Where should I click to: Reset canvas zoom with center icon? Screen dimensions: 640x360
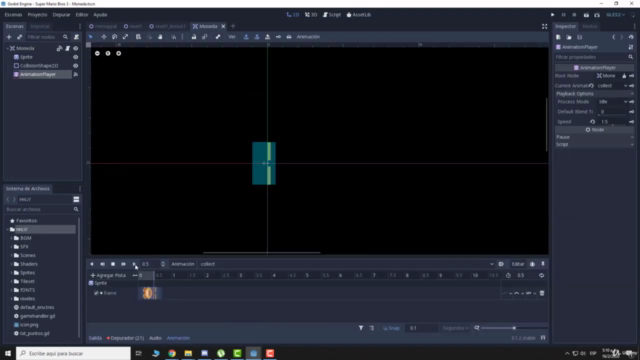coord(108,53)
